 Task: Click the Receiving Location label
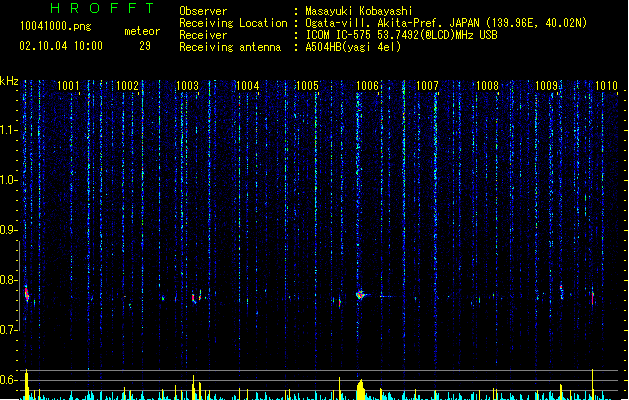click(233, 23)
